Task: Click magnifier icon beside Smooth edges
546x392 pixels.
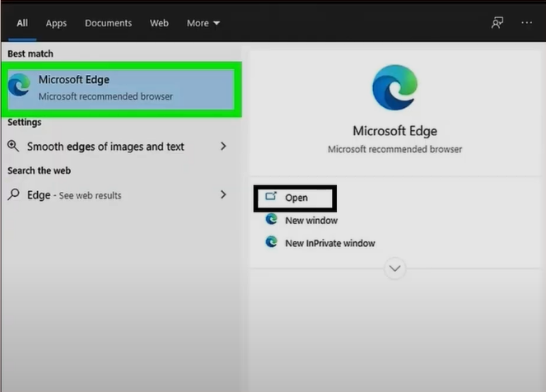Action: (x=13, y=146)
